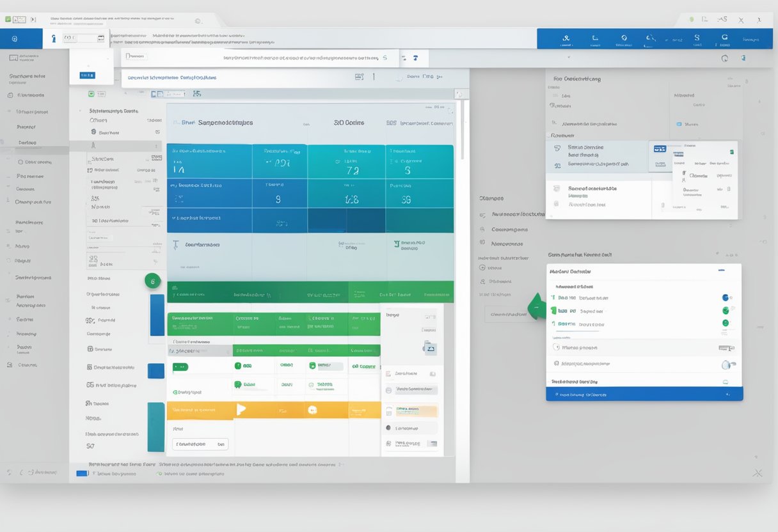Click the first icon in the top-right blue toolbar
The height and width of the screenshot is (532, 778).
tap(566, 39)
